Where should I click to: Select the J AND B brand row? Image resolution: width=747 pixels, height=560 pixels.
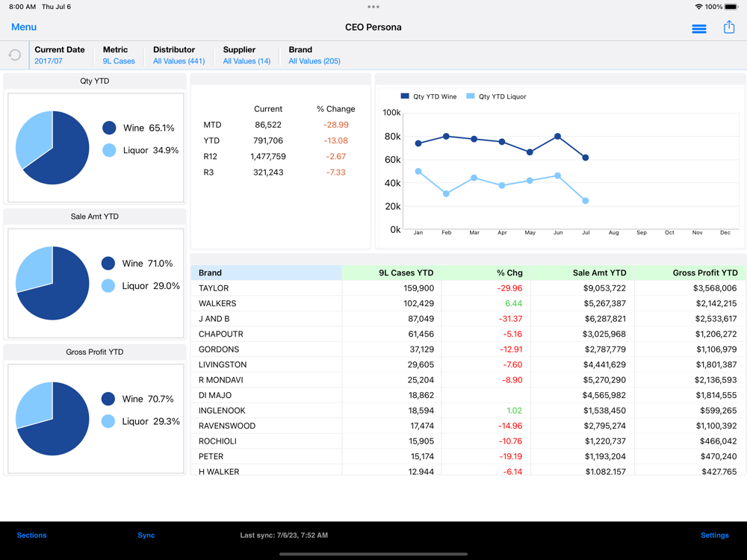coord(468,319)
